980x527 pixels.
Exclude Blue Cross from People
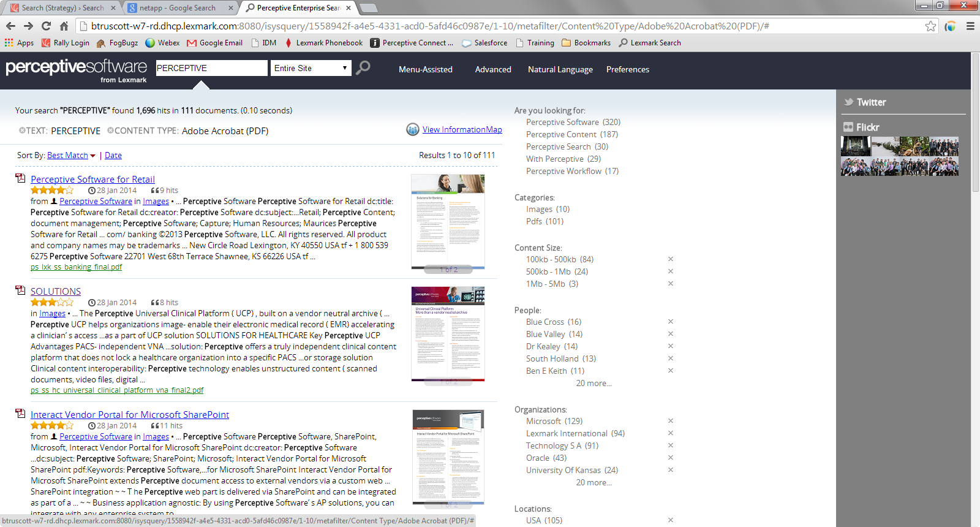671,322
